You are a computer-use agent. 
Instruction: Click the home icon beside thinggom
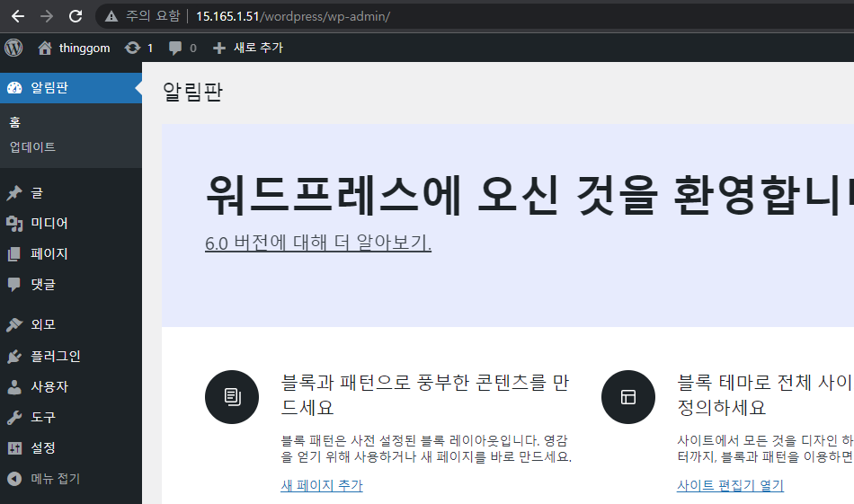(45, 48)
